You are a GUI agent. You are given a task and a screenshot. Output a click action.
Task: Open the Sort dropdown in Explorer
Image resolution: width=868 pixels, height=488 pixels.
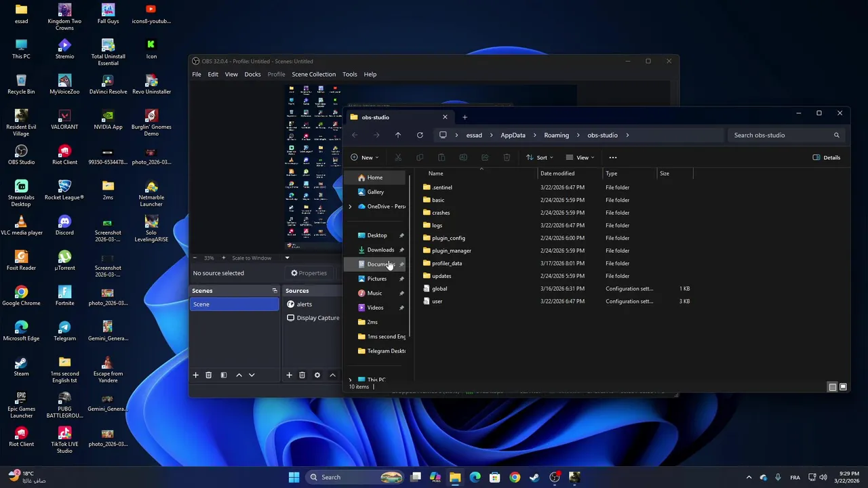click(540, 157)
